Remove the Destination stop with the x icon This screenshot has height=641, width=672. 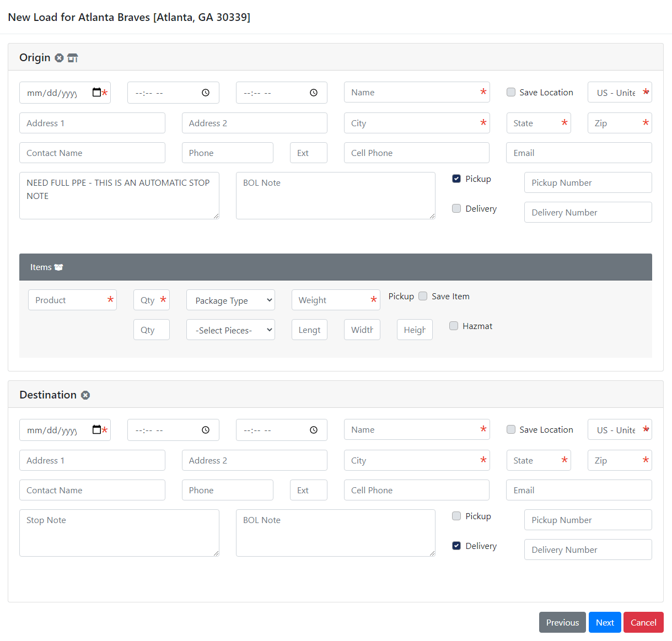tap(85, 395)
